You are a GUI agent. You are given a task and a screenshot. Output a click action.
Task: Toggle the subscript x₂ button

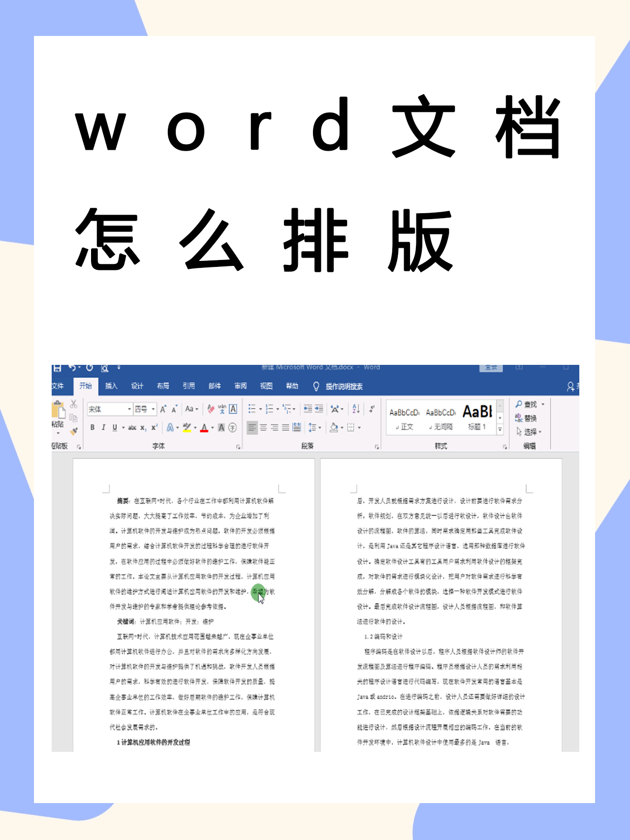click(x=143, y=427)
